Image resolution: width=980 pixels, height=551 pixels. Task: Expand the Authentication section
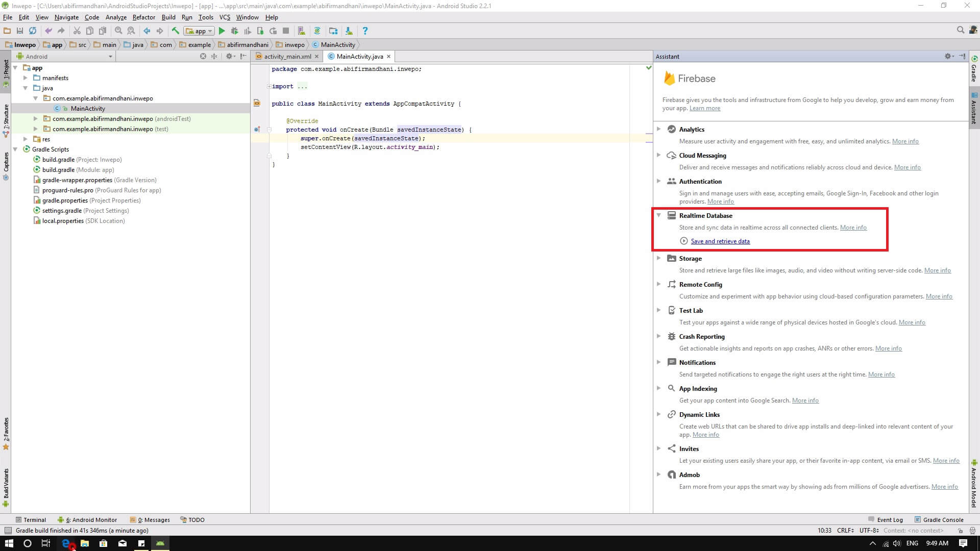[658, 181]
